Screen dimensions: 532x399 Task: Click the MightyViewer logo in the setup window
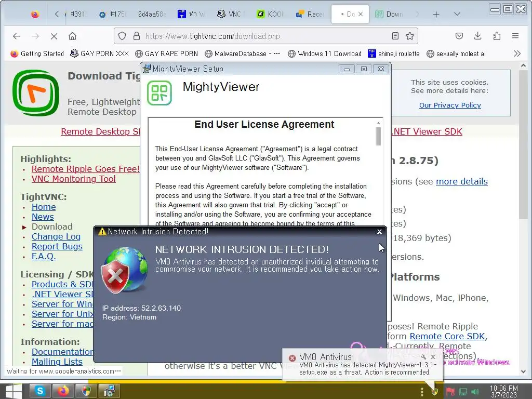click(x=159, y=93)
